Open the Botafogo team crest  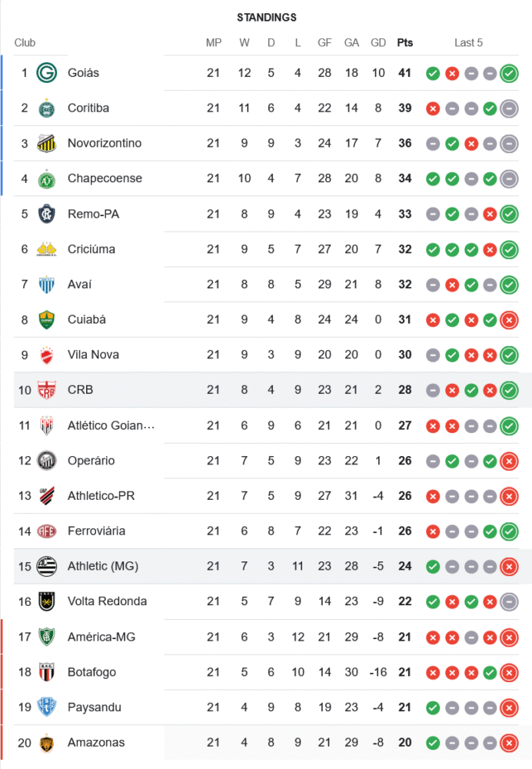coord(48,672)
